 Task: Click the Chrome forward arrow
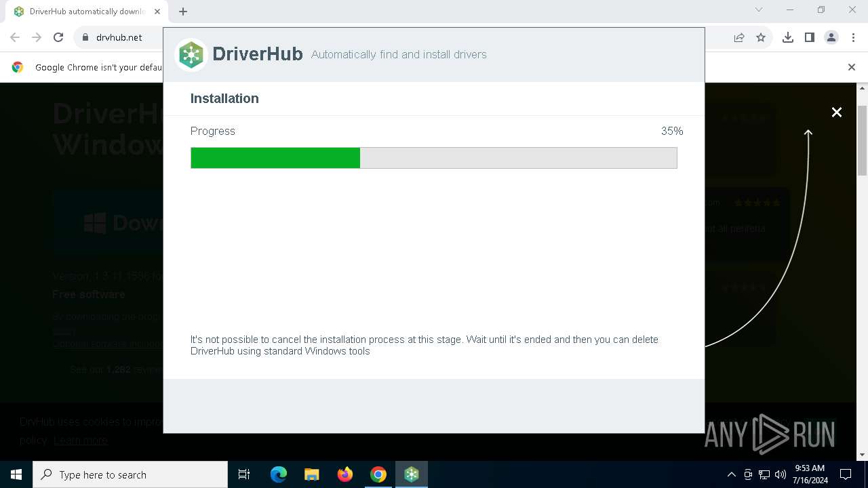(x=37, y=37)
